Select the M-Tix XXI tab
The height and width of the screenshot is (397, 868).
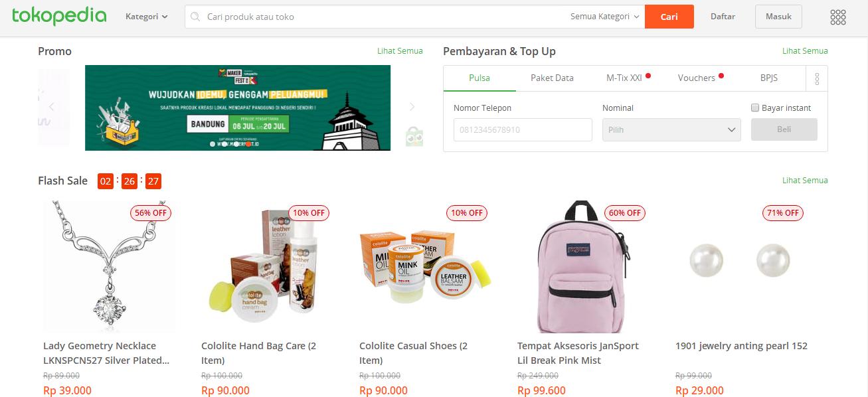(624, 78)
